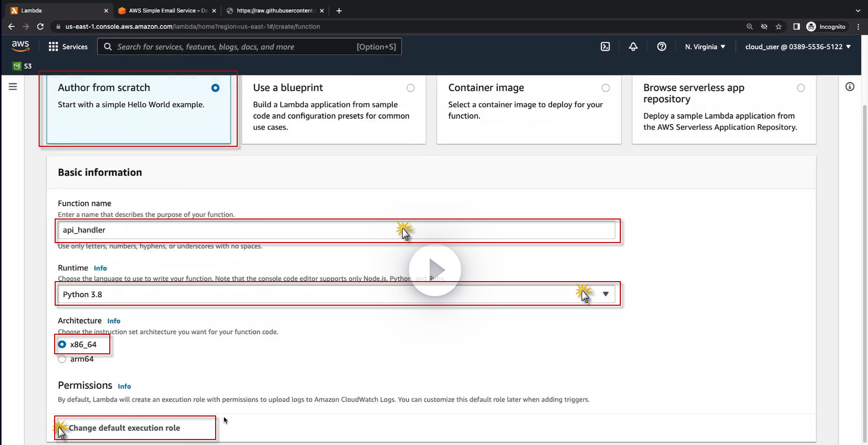Image resolution: width=868 pixels, height=445 pixels.
Task: Close the AWS Simple Email Service tab
Action: pos(214,11)
